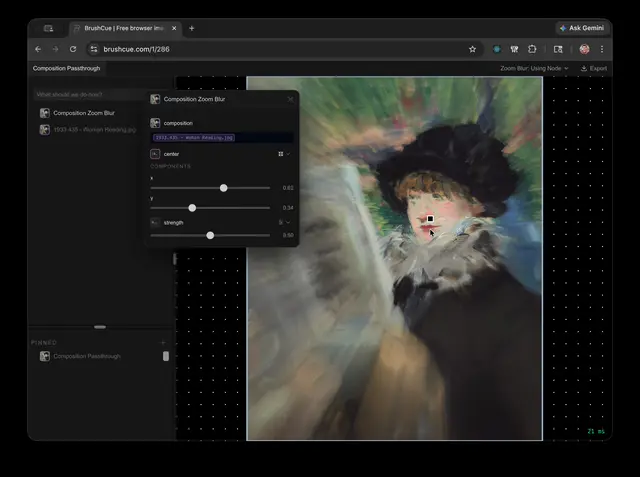Adjust the x component slider handle
Viewport: 640px width, 477px height.
coord(223,188)
